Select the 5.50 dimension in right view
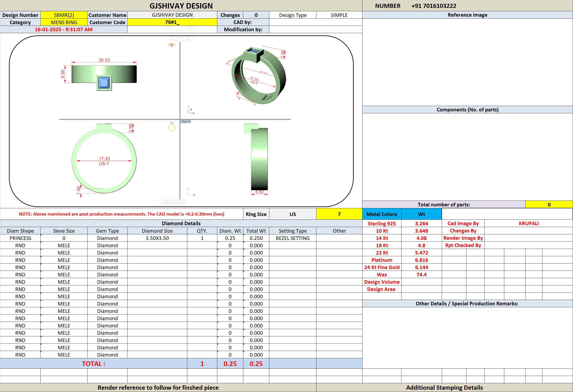The image size is (573, 392). pos(259,192)
